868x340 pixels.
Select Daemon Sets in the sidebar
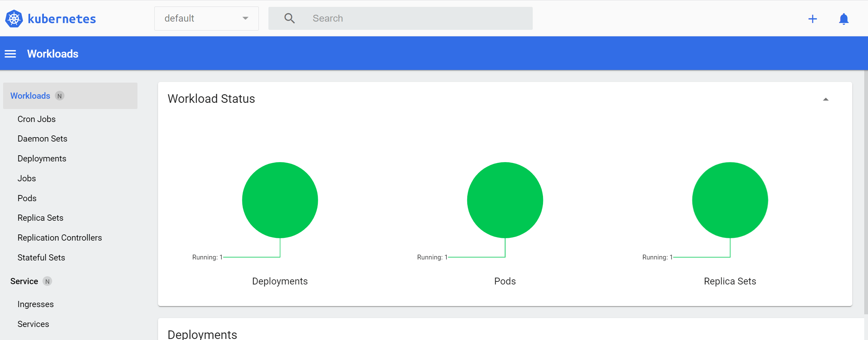pos(42,138)
